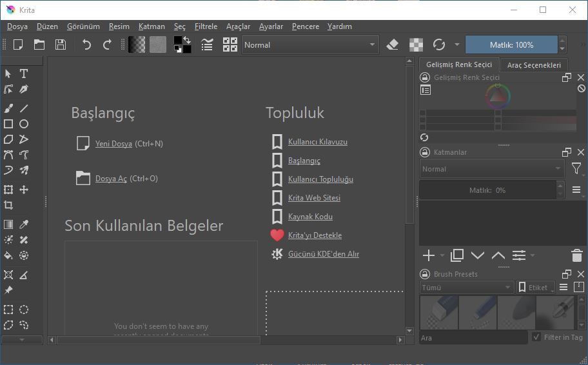Open the Kaynak Kodu link
The height and width of the screenshot is (365, 588).
point(310,217)
